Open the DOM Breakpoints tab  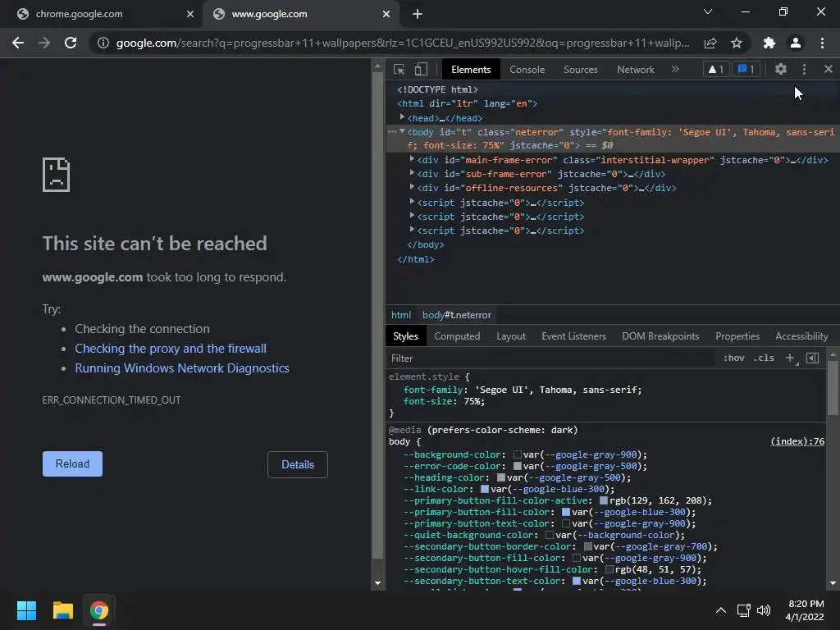pos(660,336)
